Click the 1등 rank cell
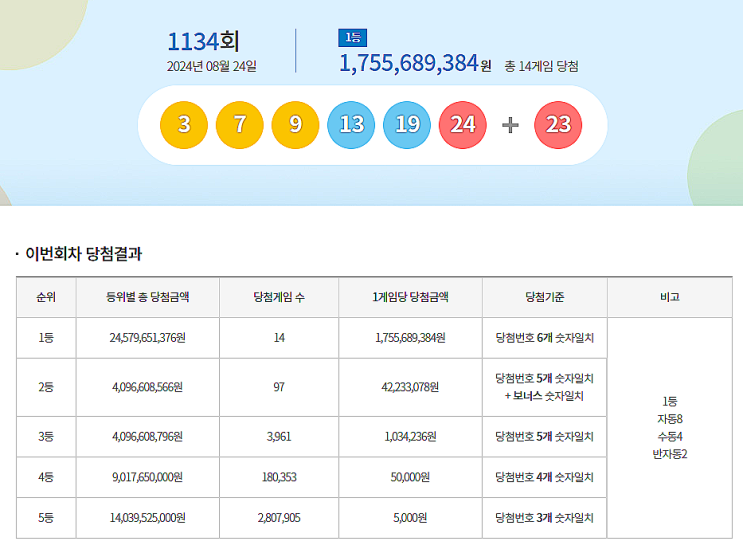The height and width of the screenshot is (553, 743). [x=46, y=338]
